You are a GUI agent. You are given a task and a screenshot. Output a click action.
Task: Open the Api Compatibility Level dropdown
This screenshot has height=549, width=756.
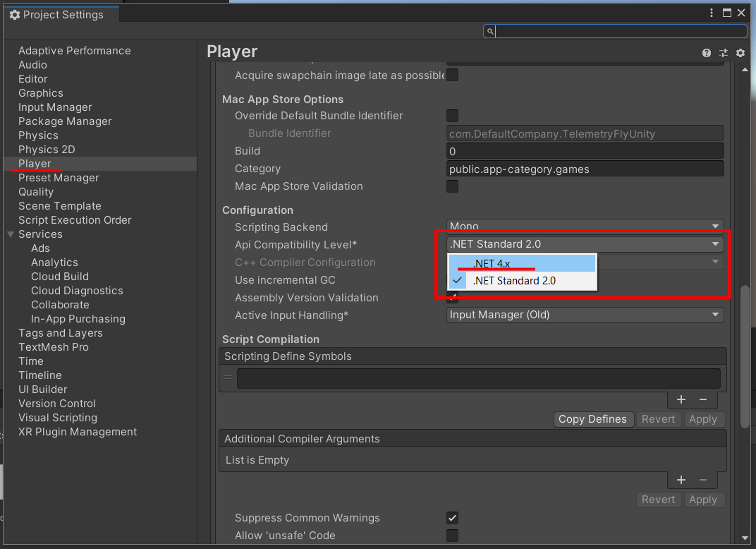[585, 244]
